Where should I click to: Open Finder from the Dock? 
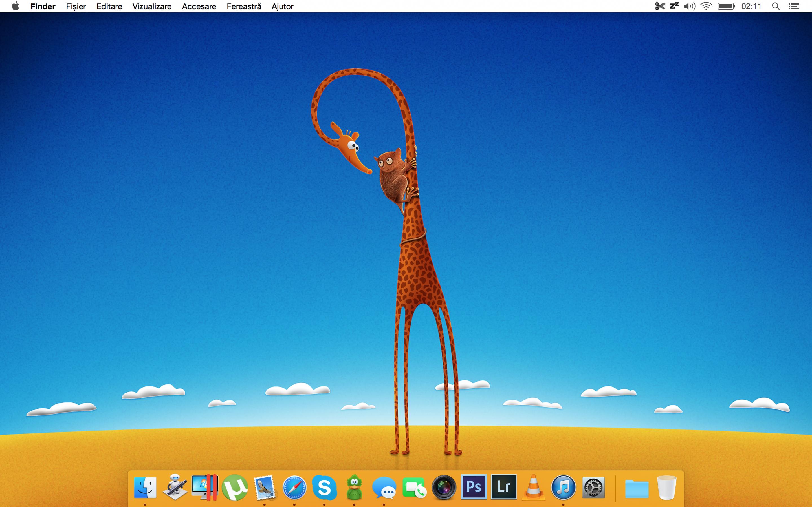pyautogui.click(x=145, y=487)
